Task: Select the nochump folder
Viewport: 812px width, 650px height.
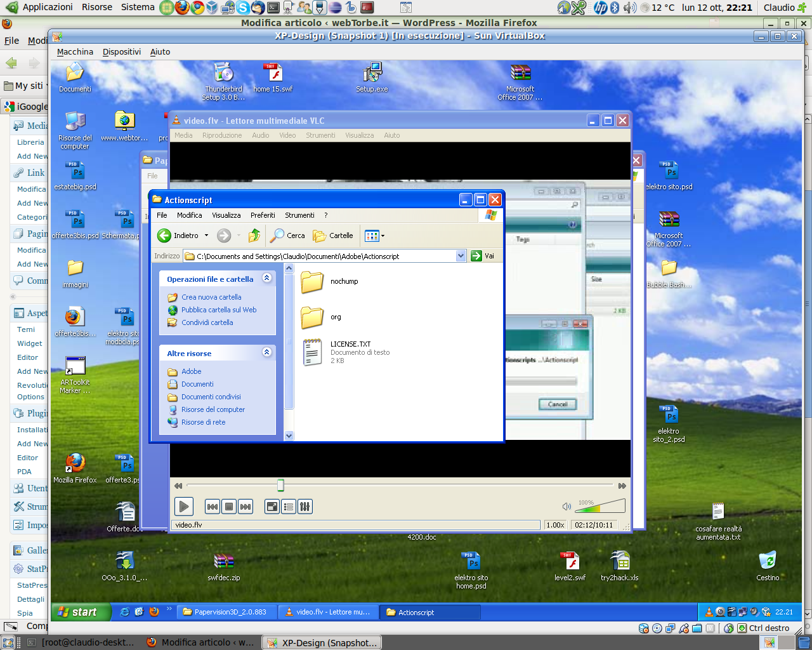Action: click(329, 282)
